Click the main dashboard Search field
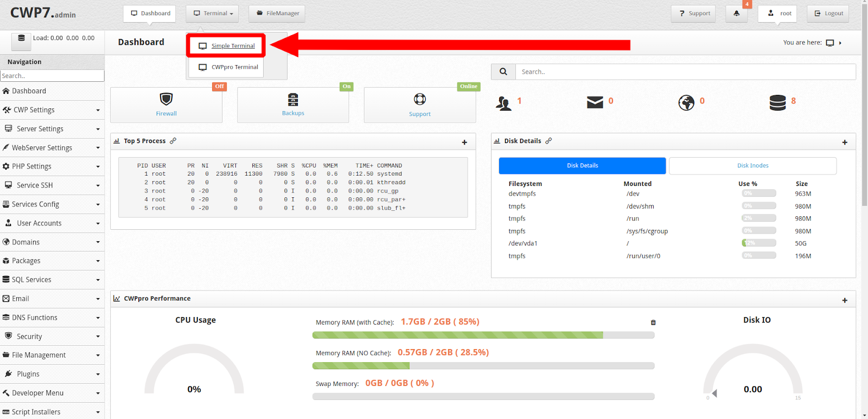 point(686,72)
